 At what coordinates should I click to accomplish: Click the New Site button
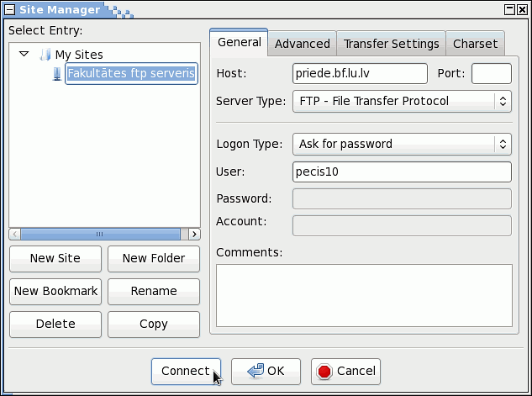tap(55, 259)
